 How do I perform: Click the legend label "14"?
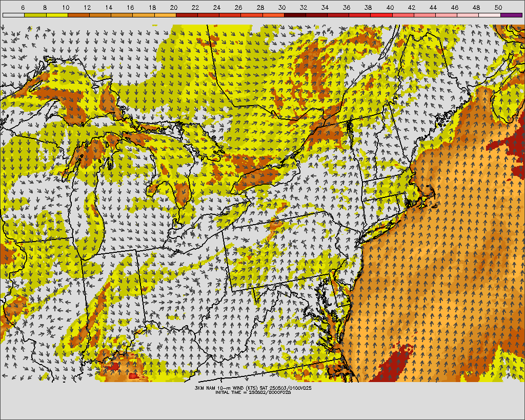[x=109, y=7]
